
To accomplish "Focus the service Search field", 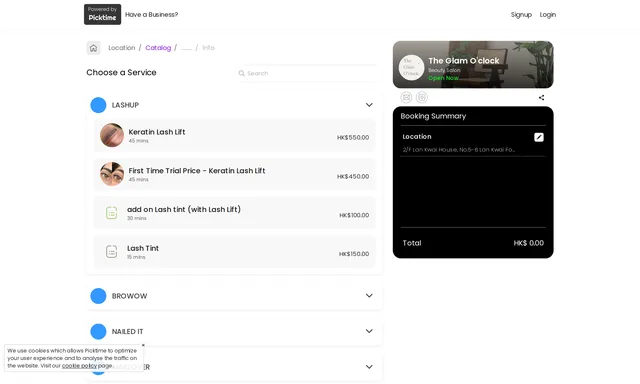I will pos(307,73).
